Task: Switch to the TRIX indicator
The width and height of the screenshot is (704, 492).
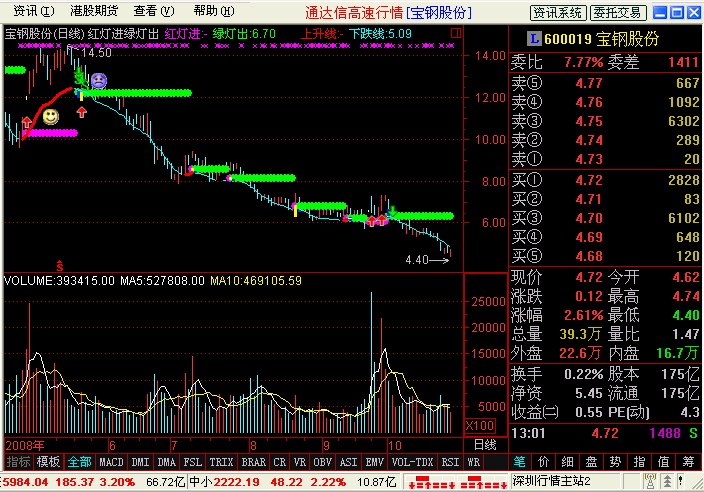Action: tap(221, 462)
